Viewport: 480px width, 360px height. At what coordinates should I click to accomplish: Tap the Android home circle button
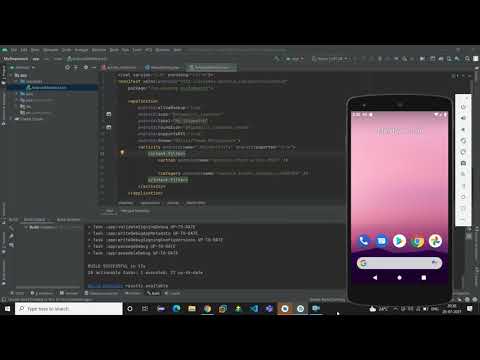coord(399,277)
